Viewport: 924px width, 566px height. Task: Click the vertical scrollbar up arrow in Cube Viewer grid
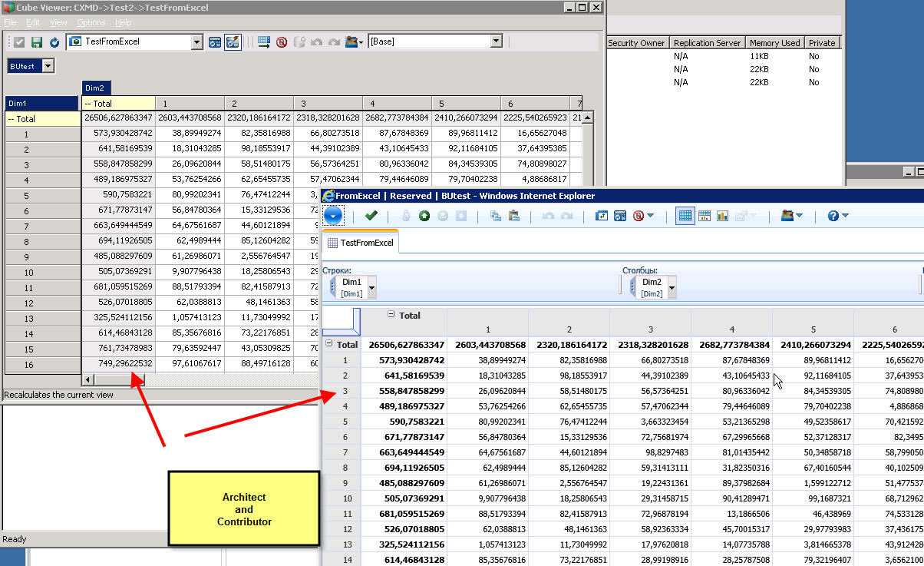coord(588,118)
